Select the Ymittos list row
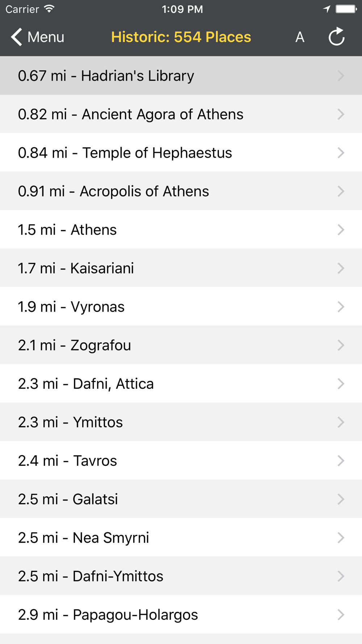The image size is (362, 644). click(x=181, y=422)
